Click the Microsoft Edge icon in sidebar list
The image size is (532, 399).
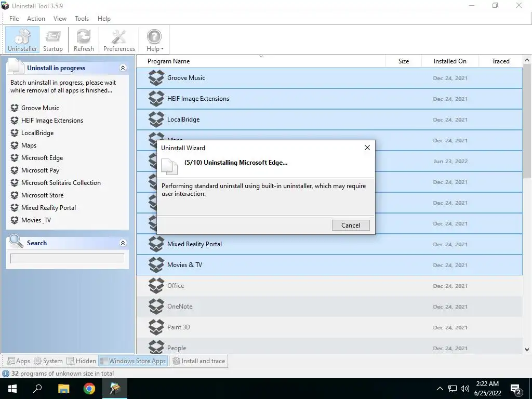click(x=14, y=158)
